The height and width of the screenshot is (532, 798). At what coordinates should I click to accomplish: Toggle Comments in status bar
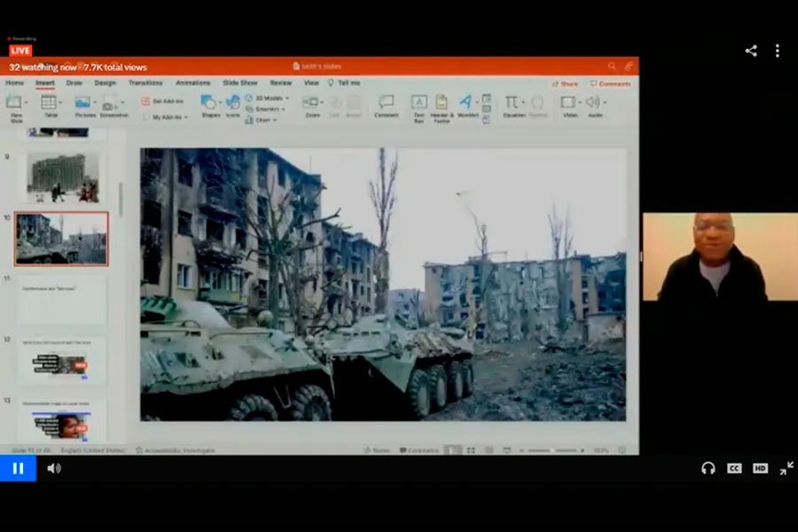point(419,450)
